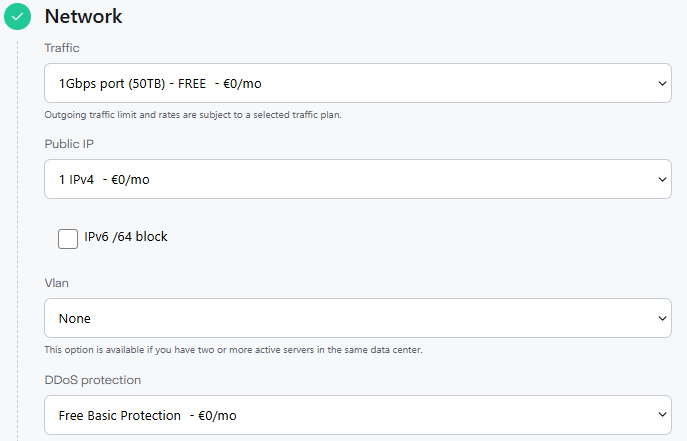The image size is (687, 441).
Task: Click the chevron arrow on the Traffic select
Action: (x=662, y=83)
